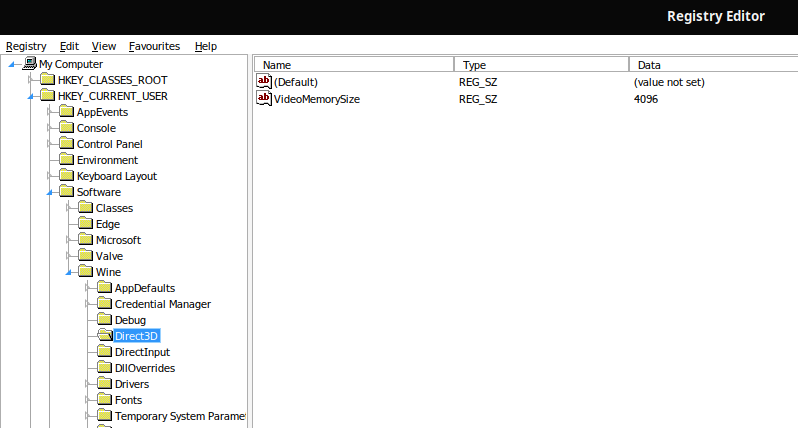Select the Edge key label
The image size is (798, 428).
[108, 224]
